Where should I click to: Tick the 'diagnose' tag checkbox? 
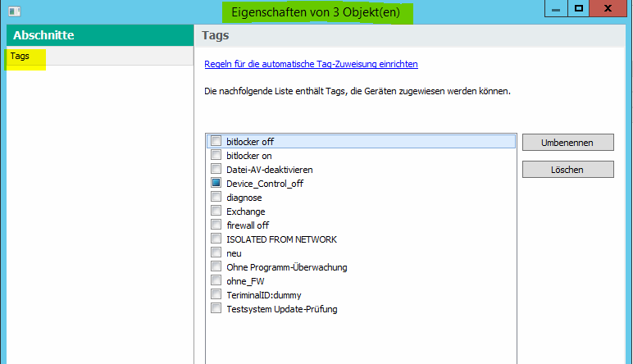point(216,198)
